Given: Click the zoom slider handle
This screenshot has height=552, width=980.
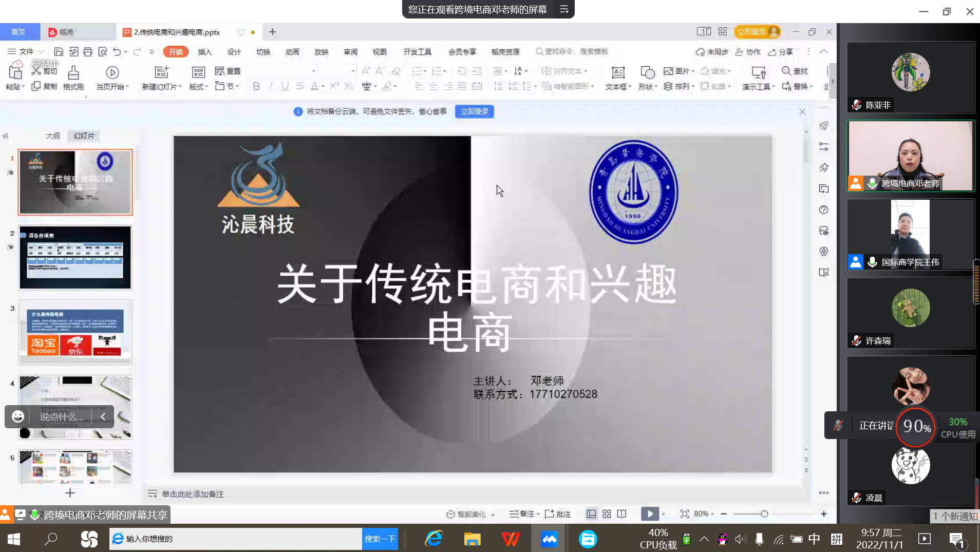Looking at the screenshot, I should click(764, 514).
